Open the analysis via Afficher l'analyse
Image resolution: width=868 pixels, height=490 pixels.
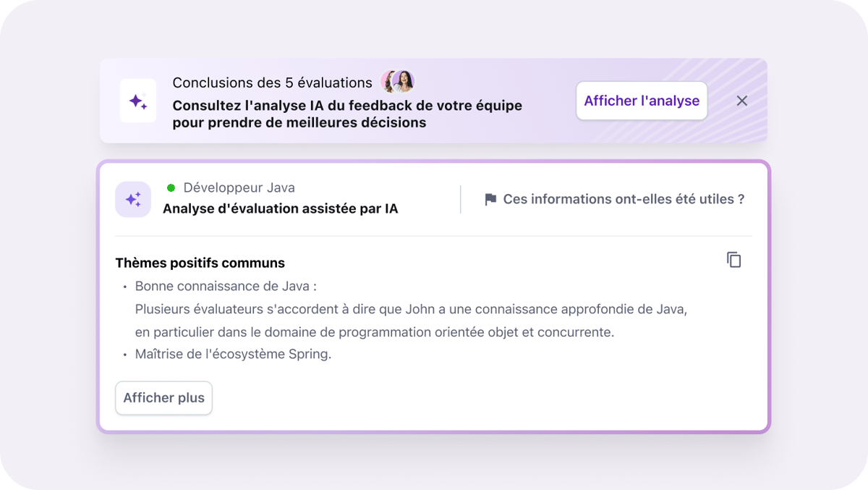coord(641,101)
